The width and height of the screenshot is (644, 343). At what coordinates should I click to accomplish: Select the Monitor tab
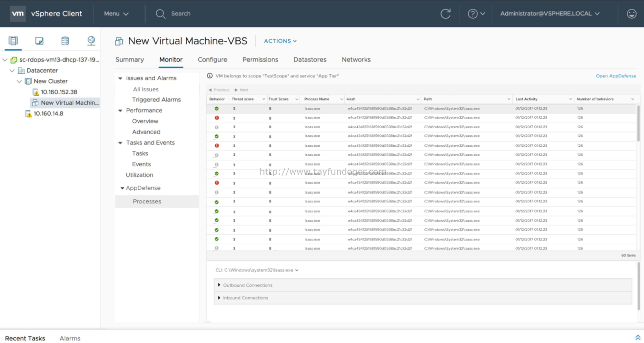[x=171, y=60]
